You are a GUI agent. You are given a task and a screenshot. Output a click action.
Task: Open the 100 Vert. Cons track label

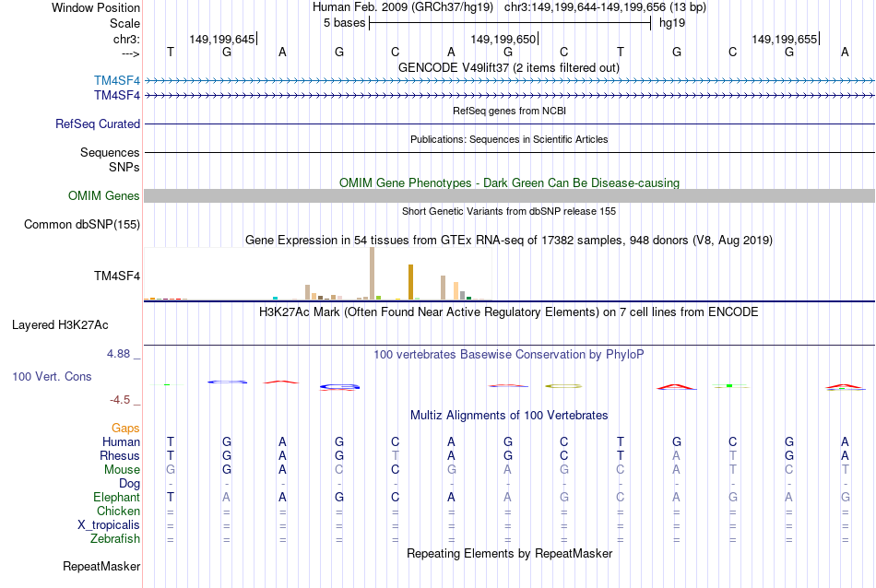52,376
